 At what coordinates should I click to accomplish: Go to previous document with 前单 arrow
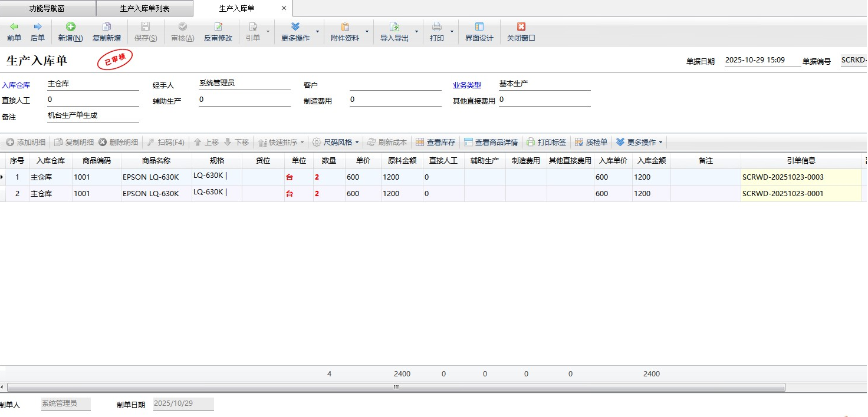[14, 27]
